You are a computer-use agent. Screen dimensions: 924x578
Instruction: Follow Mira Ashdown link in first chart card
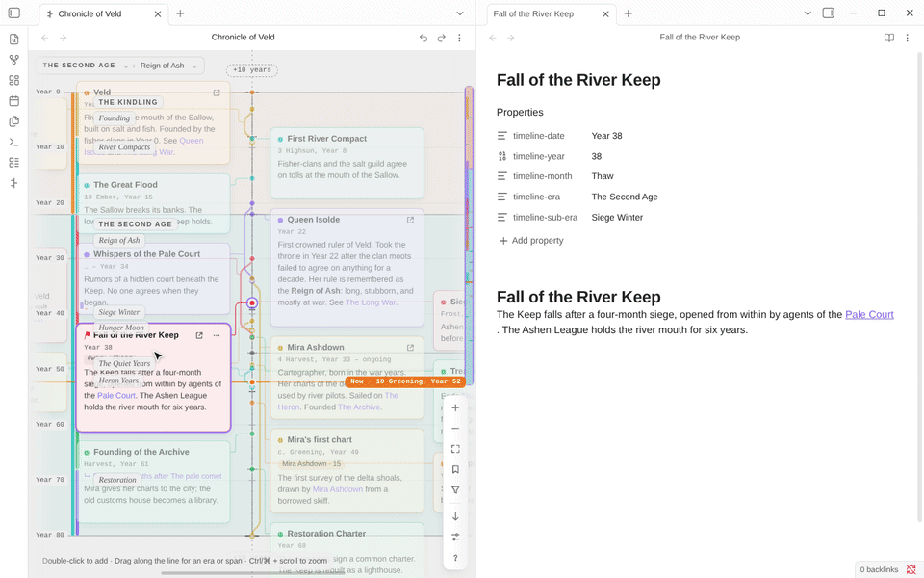tap(337, 489)
